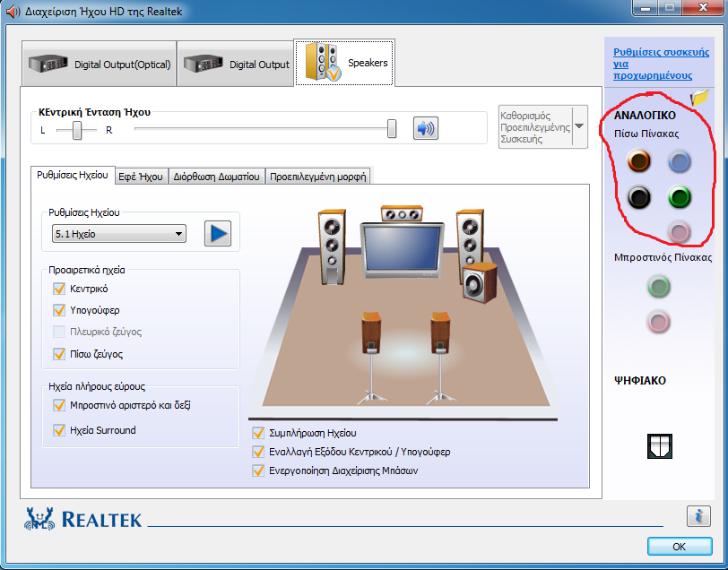Click the digital optical connector icon under ΨΗΦΙΑΚΟ

[x=660, y=446]
